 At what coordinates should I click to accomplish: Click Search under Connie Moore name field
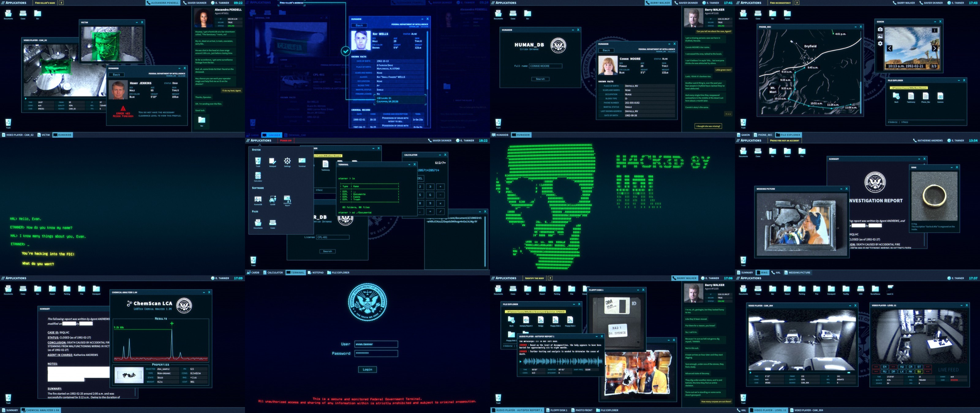click(540, 79)
